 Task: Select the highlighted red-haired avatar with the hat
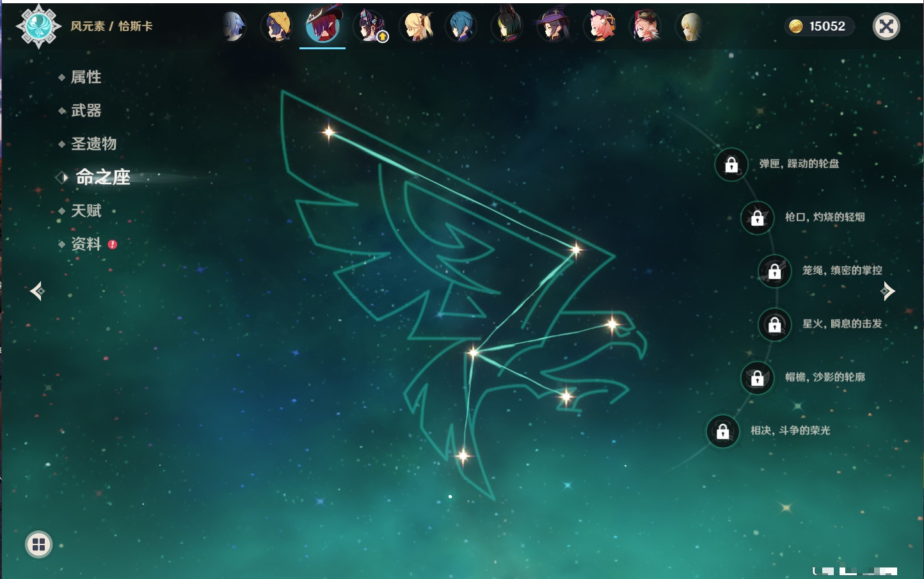point(323,26)
